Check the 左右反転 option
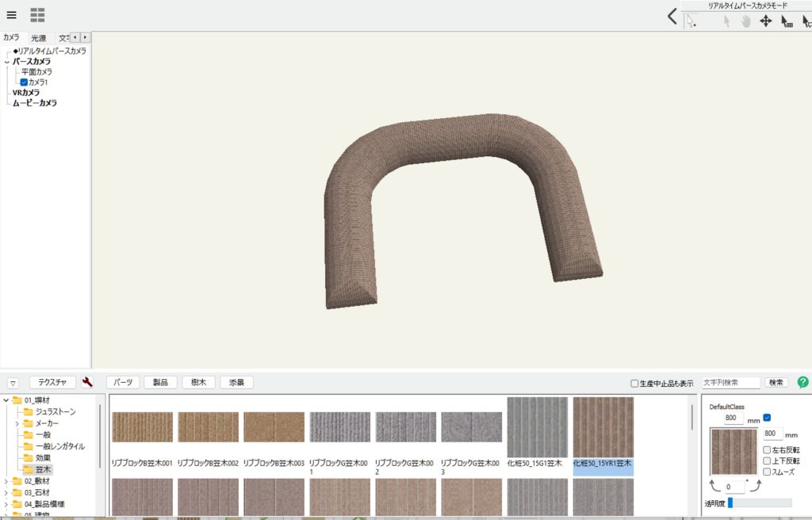The width and height of the screenshot is (812, 520). pos(767,450)
